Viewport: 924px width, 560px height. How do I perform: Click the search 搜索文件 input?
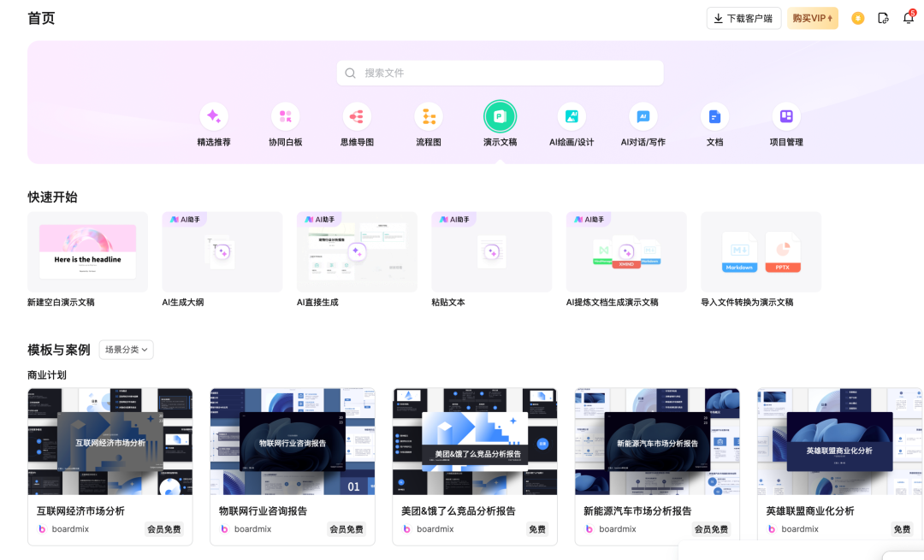500,73
